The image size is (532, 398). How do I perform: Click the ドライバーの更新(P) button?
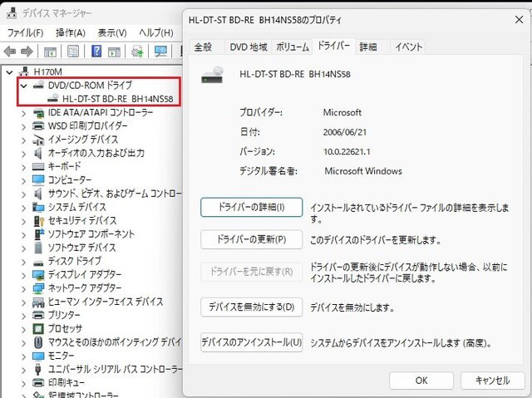[x=251, y=239]
